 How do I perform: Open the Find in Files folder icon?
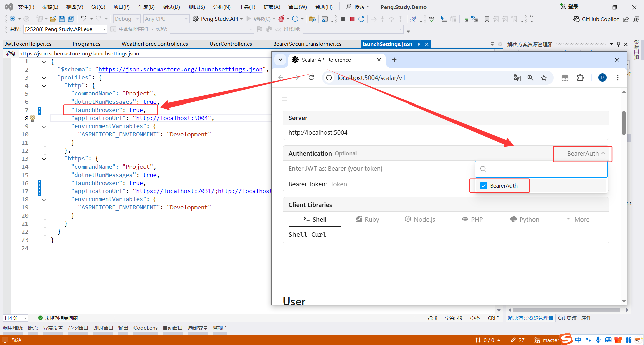312,19
